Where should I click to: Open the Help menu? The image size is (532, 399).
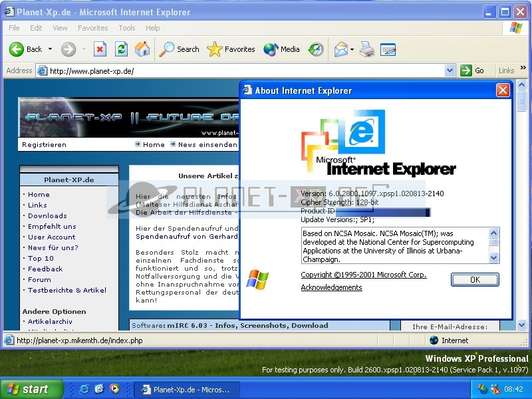[x=153, y=28]
